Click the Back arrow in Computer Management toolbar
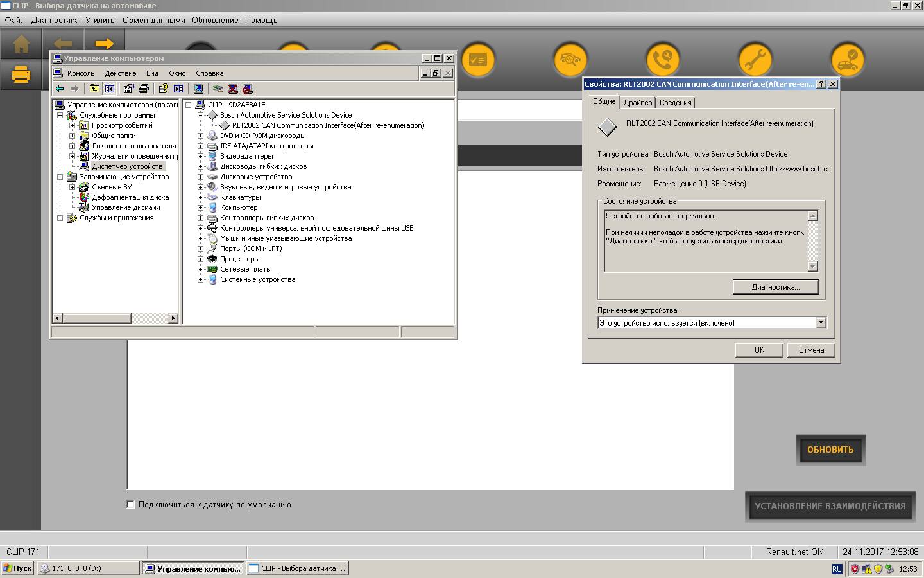Image resolution: width=924 pixels, height=578 pixels. tap(60, 89)
